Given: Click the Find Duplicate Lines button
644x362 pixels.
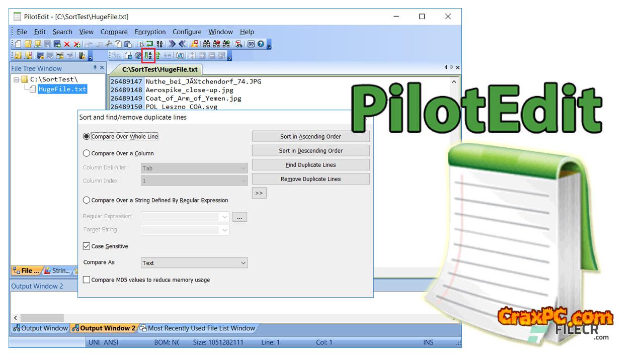Looking at the screenshot, I should 310,164.
